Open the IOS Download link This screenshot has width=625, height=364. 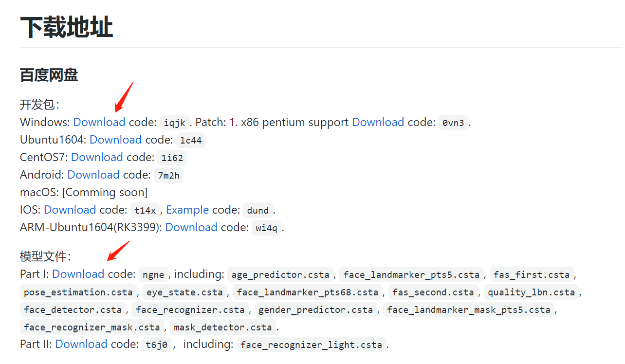[70, 210]
